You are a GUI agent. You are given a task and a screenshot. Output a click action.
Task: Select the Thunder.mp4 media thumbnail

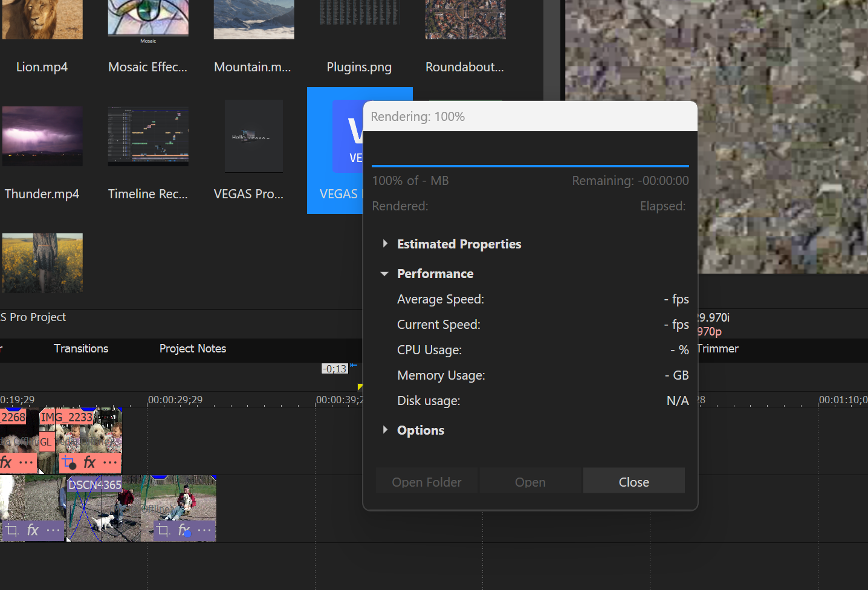click(x=42, y=136)
